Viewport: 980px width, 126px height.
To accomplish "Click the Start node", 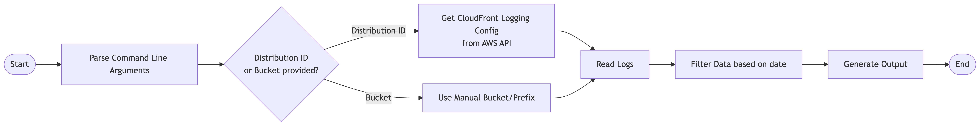I will [19, 64].
